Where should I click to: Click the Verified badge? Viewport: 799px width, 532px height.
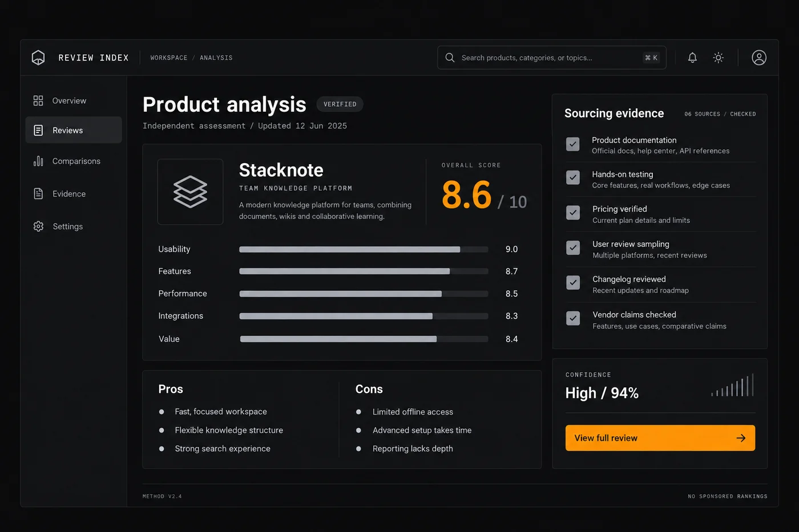340,104
